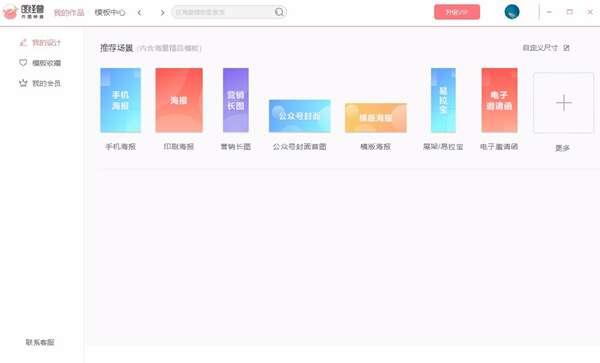Choose the 手机海报 blue thumbnail

pyautogui.click(x=121, y=100)
